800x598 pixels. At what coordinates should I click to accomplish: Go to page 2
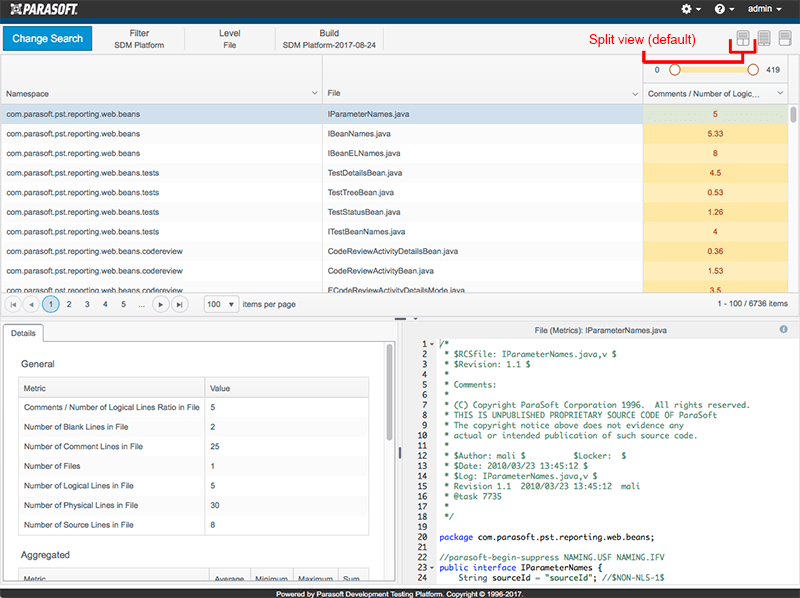pyautogui.click(x=69, y=305)
